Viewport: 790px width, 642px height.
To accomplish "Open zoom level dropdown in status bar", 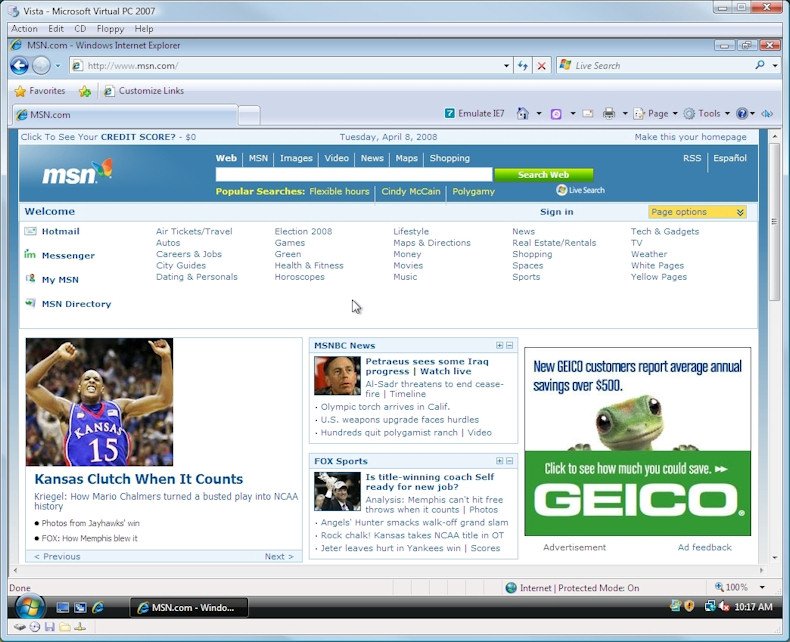I will click(762, 587).
